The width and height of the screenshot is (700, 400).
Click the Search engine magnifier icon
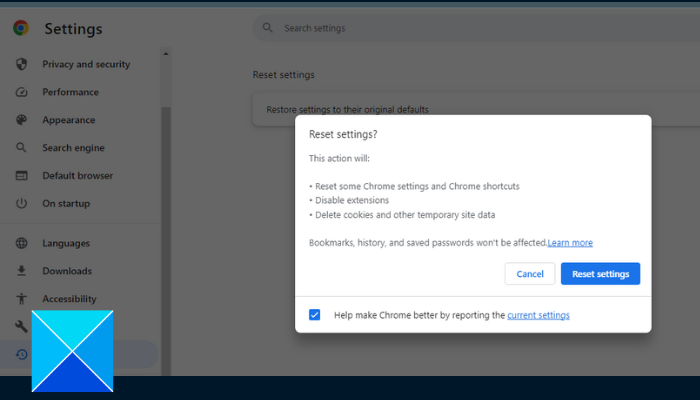tap(21, 147)
